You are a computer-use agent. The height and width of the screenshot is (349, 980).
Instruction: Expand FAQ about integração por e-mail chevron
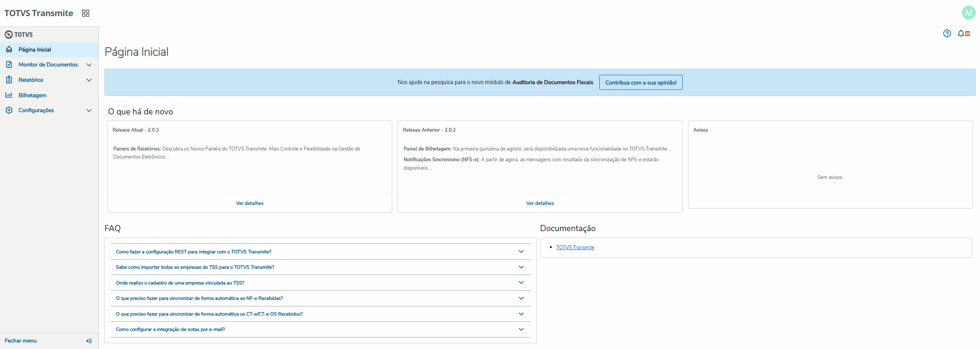click(x=521, y=329)
